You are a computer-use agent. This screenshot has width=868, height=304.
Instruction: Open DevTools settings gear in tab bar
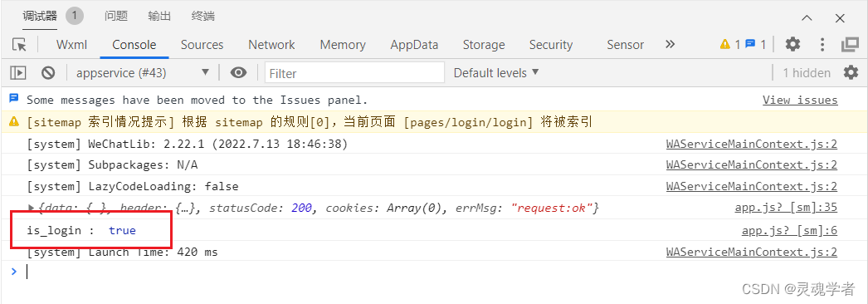click(x=792, y=44)
